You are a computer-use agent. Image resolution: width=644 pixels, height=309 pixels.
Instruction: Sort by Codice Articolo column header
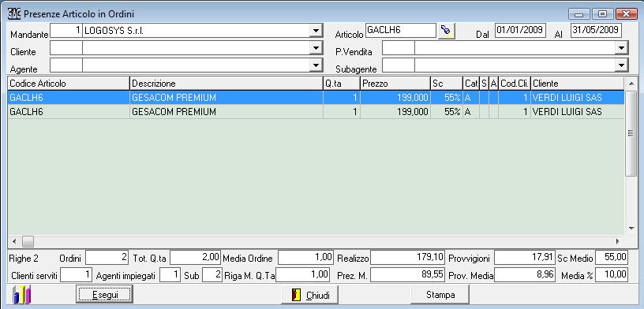pyautogui.click(x=68, y=84)
